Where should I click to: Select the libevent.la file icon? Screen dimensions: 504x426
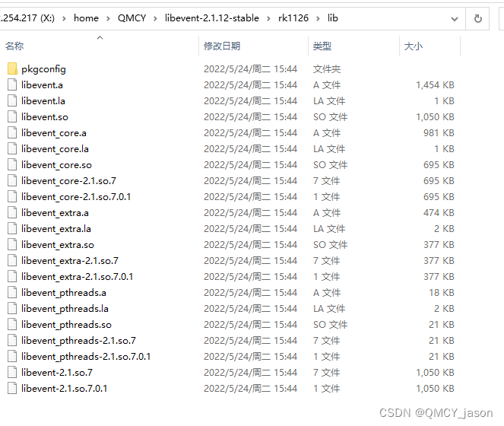pyautogui.click(x=12, y=100)
